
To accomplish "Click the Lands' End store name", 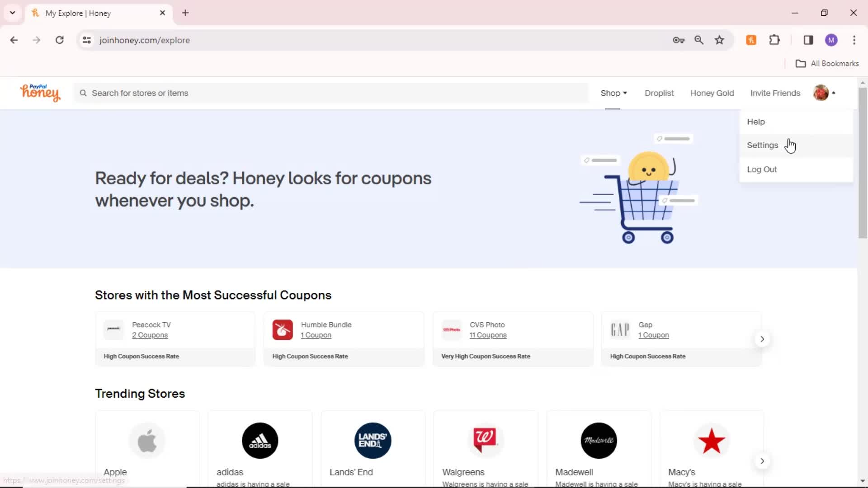I will (351, 472).
